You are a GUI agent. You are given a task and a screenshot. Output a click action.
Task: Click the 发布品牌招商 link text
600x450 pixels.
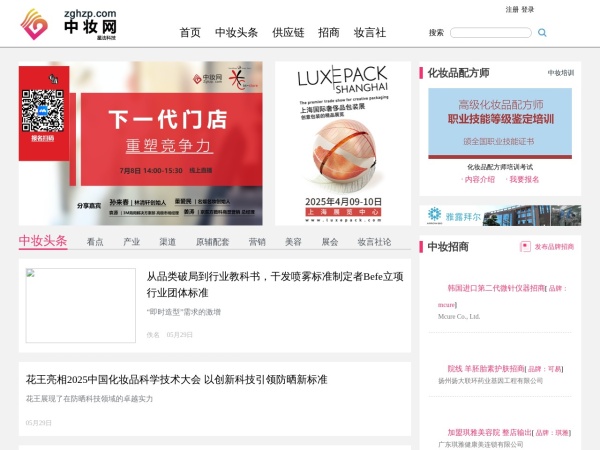coord(554,247)
